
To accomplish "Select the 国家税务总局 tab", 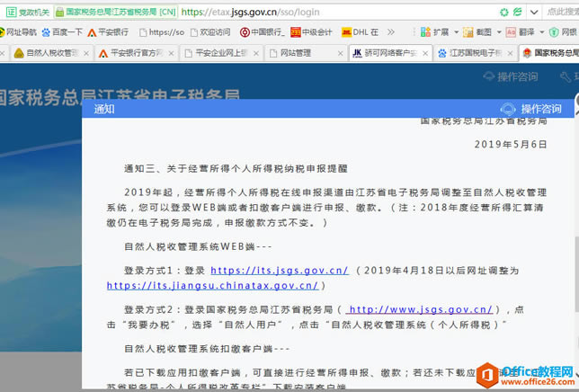I will [x=550, y=54].
